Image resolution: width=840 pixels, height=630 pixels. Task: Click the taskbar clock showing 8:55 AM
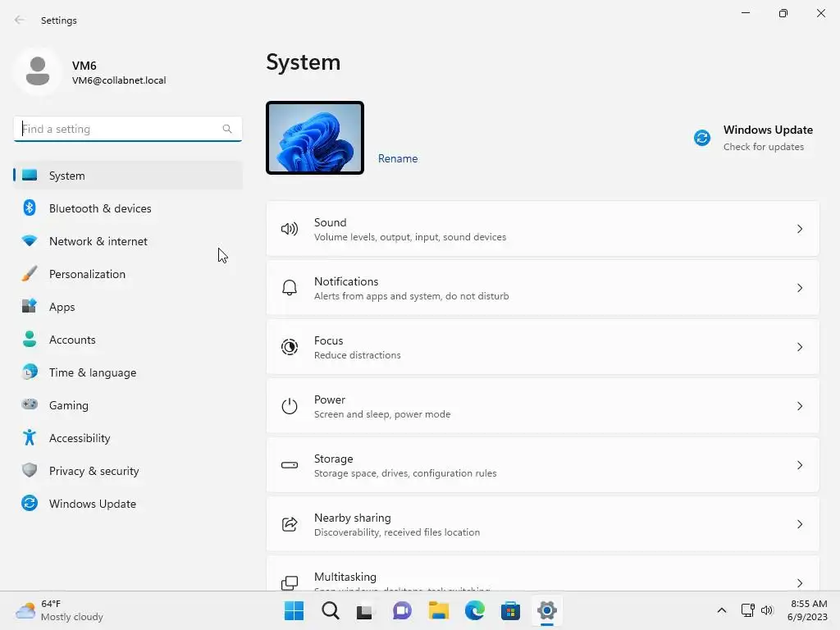click(807, 610)
